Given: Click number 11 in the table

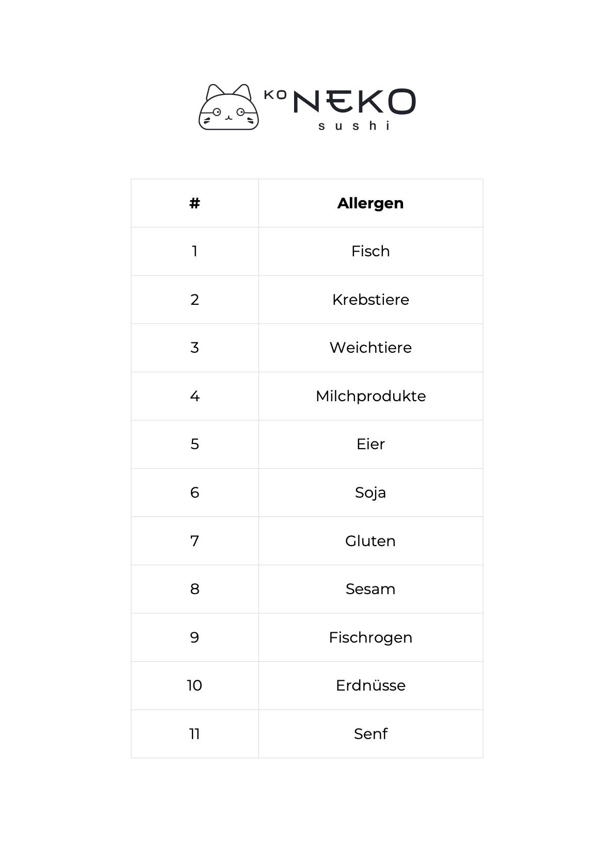Looking at the screenshot, I should (195, 734).
